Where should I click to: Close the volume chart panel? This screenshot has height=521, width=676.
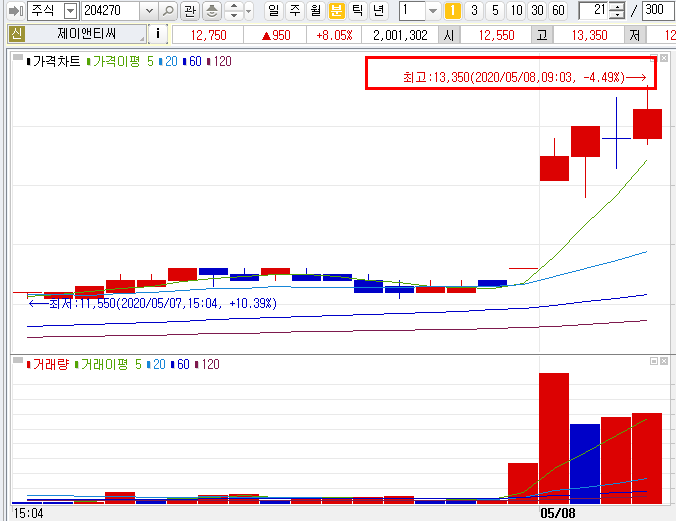(x=664, y=361)
